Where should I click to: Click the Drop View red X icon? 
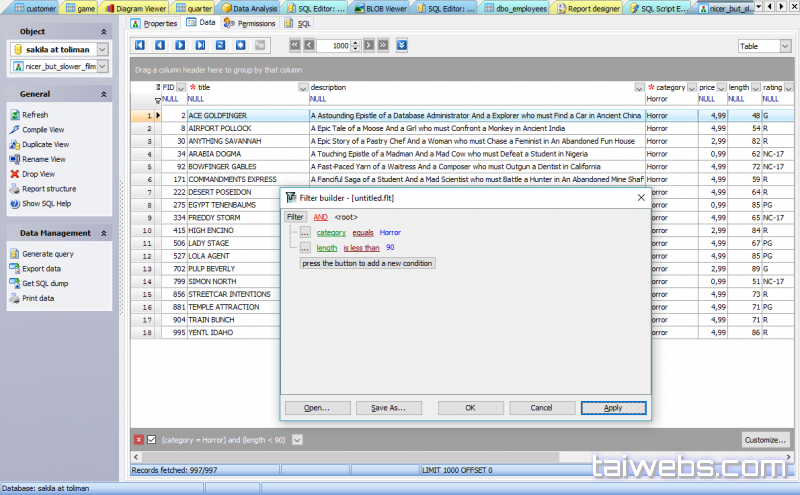coord(14,174)
